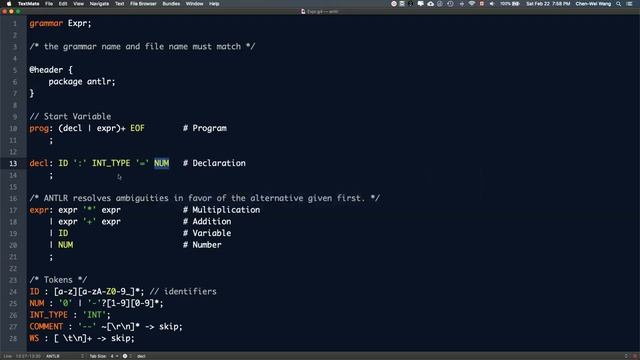640x360 pixels.
Task: Click the ID token definition on line 24
Action: coord(34,291)
